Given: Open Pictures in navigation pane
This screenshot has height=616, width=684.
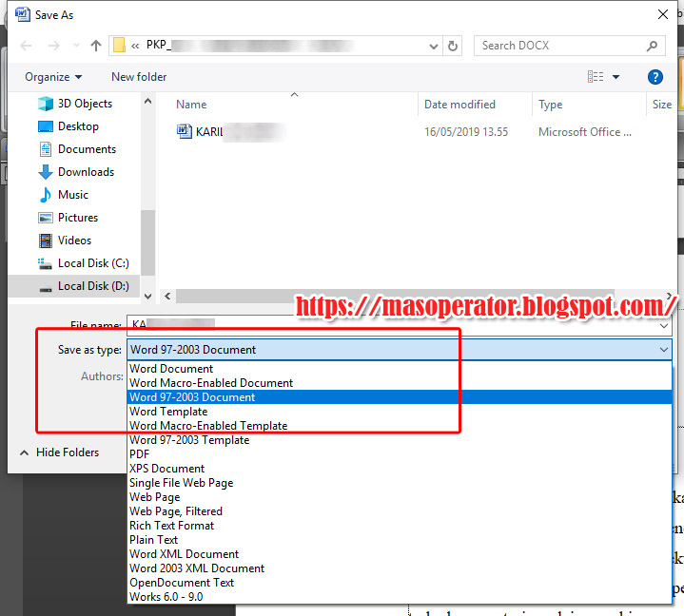Looking at the screenshot, I should 78,218.
